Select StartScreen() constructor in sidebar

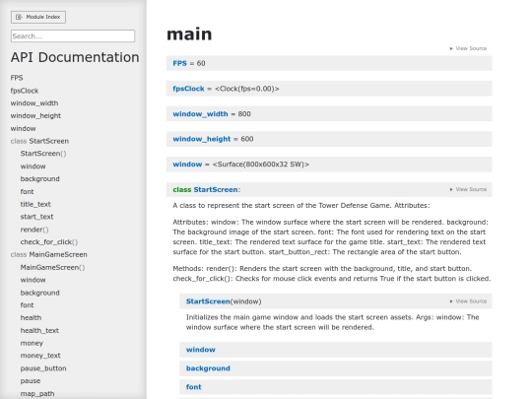click(43, 154)
